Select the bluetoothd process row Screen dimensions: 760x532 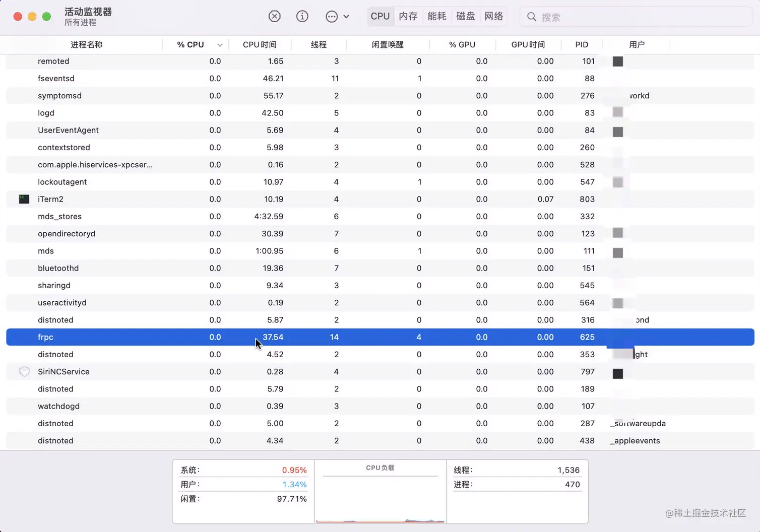pos(380,268)
